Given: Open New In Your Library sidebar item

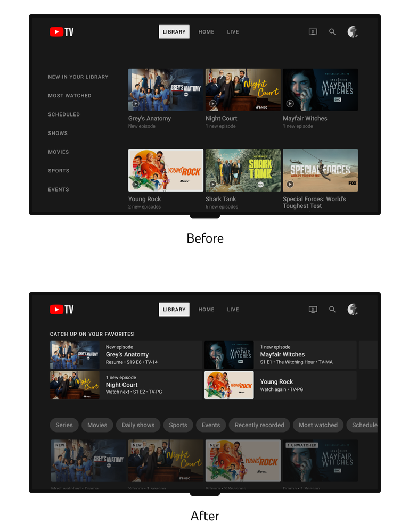Looking at the screenshot, I should tap(78, 77).
